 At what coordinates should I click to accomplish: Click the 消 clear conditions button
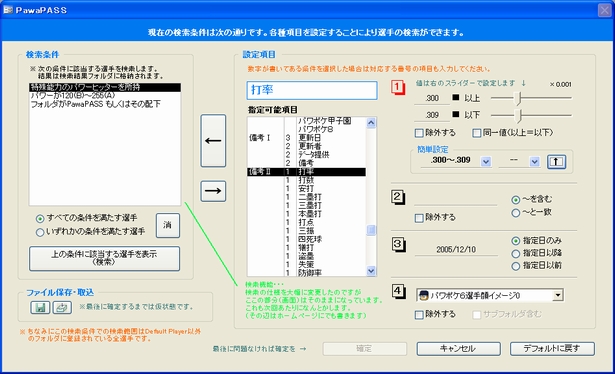tap(167, 225)
